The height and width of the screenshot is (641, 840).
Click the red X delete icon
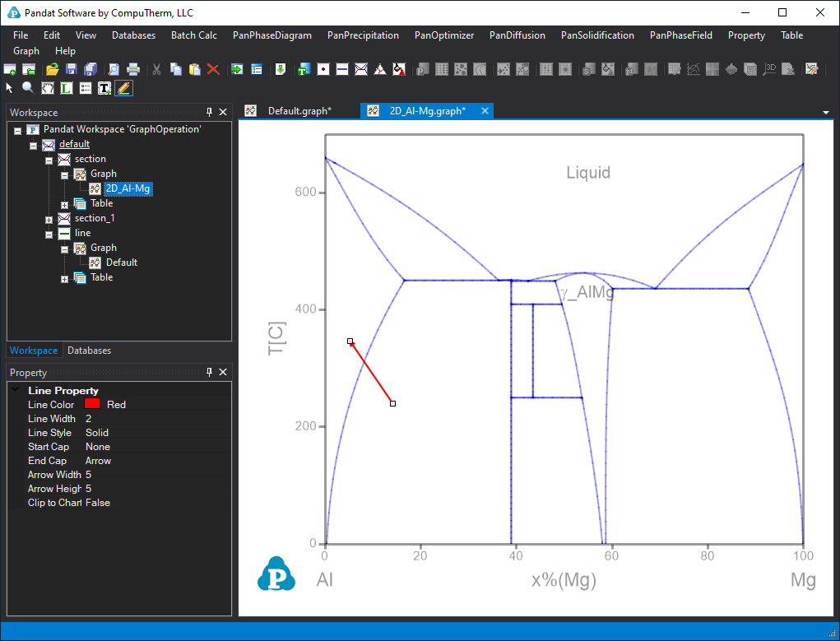(x=213, y=69)
